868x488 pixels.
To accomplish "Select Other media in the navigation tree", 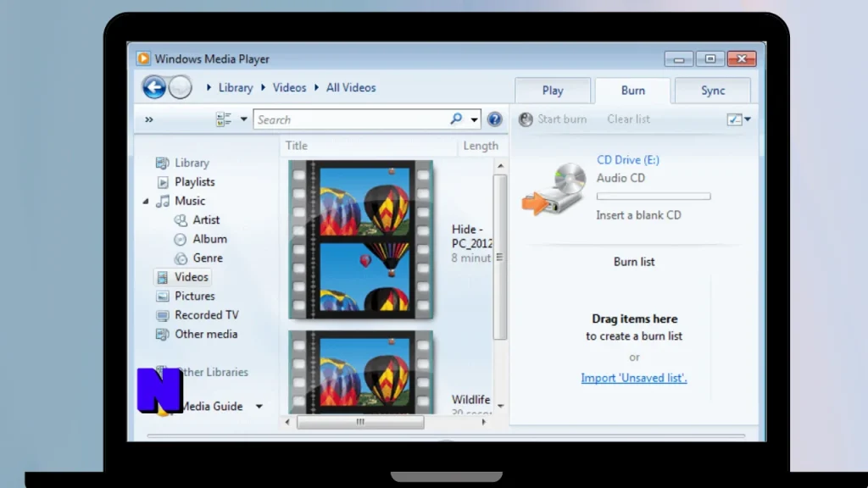I will point(206,334).
